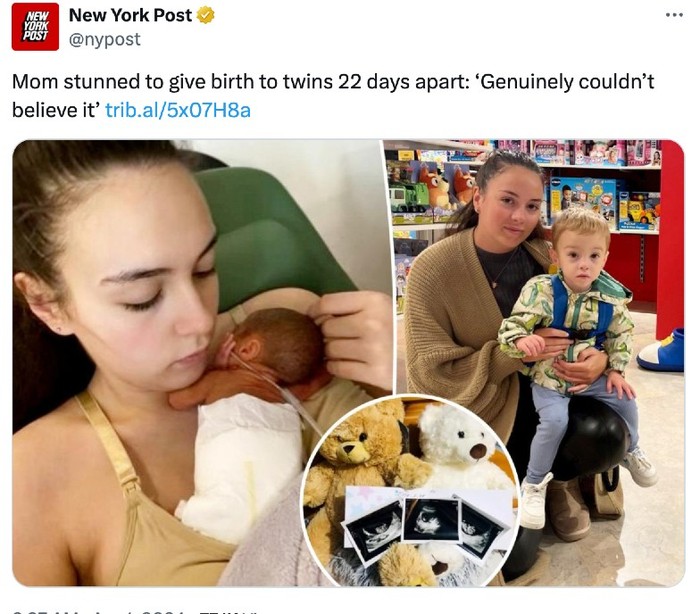Screen dimensions: 700x614
Task: Click the New York Post red logo avatar
Action: [35, 27]
